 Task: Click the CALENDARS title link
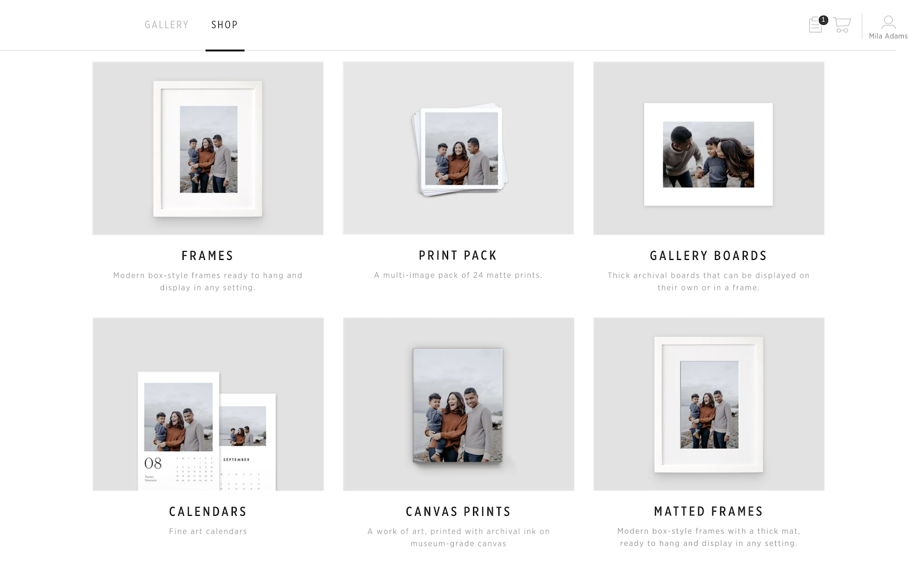point(208,511)
